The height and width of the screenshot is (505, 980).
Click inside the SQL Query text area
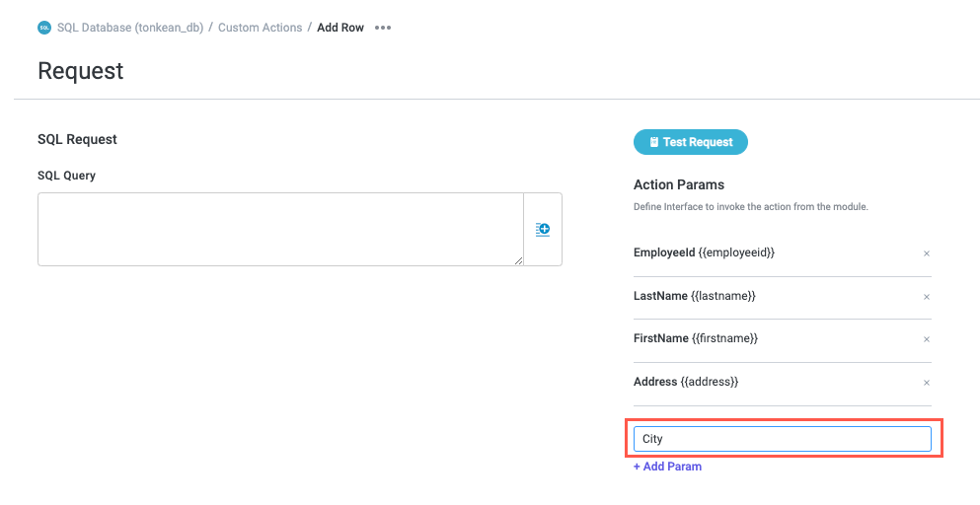click(x=280, y=230)
